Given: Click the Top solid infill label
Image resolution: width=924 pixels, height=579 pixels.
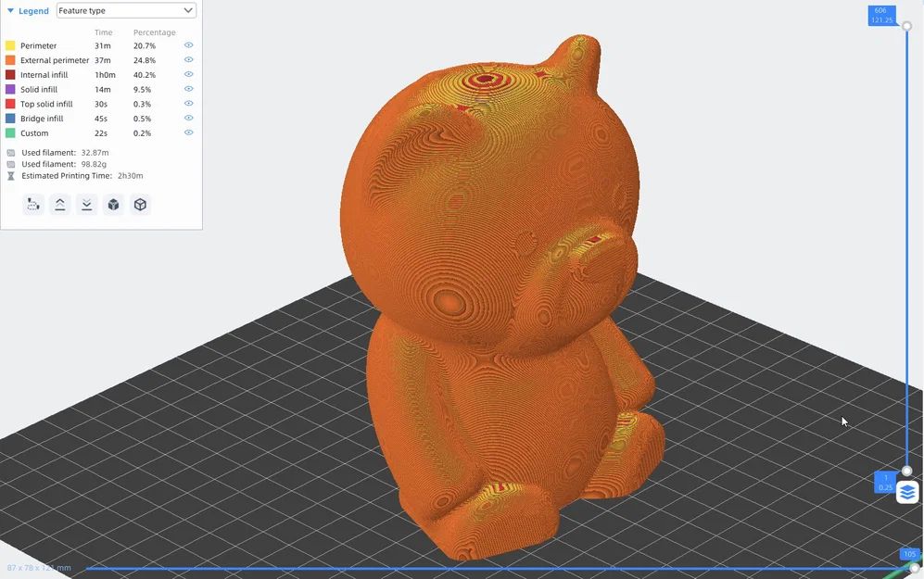Looking at the screenshot, I should pos(46,104).
